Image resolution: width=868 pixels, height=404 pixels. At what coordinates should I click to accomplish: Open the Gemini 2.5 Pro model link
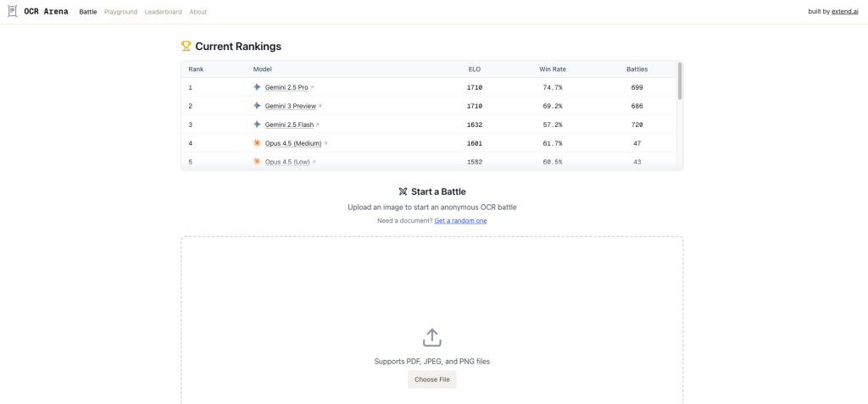pos(287,87)
